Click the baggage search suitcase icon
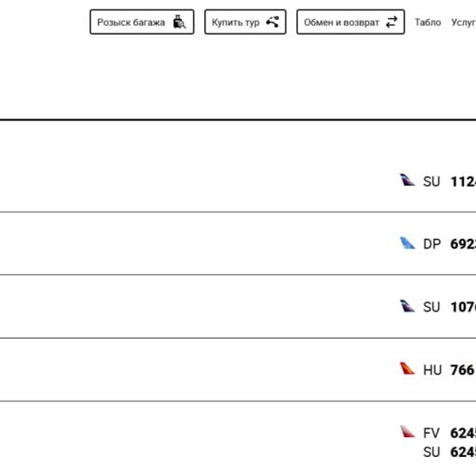Viewport: 476px width, 476px height. (x=179, y=22)
